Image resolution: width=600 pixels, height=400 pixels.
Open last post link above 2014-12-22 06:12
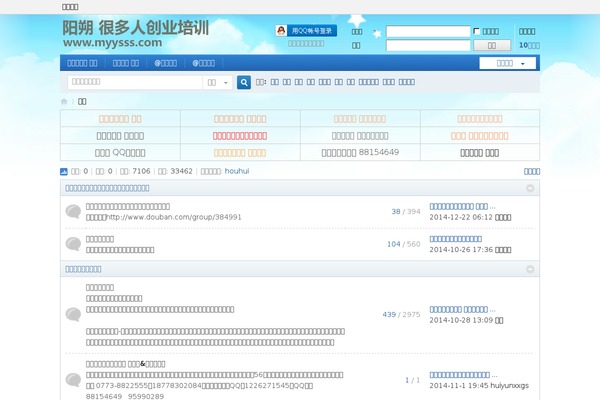[x=462, y=206]
